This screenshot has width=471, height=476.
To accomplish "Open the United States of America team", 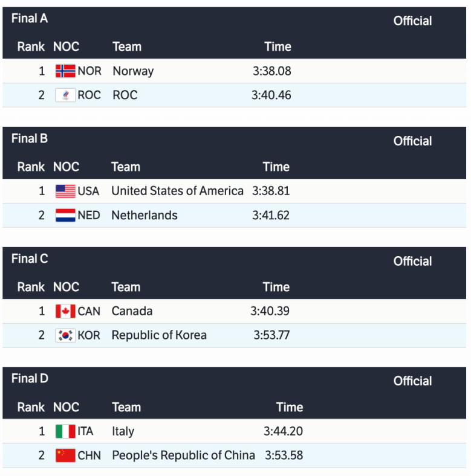I will coord(177,191).
